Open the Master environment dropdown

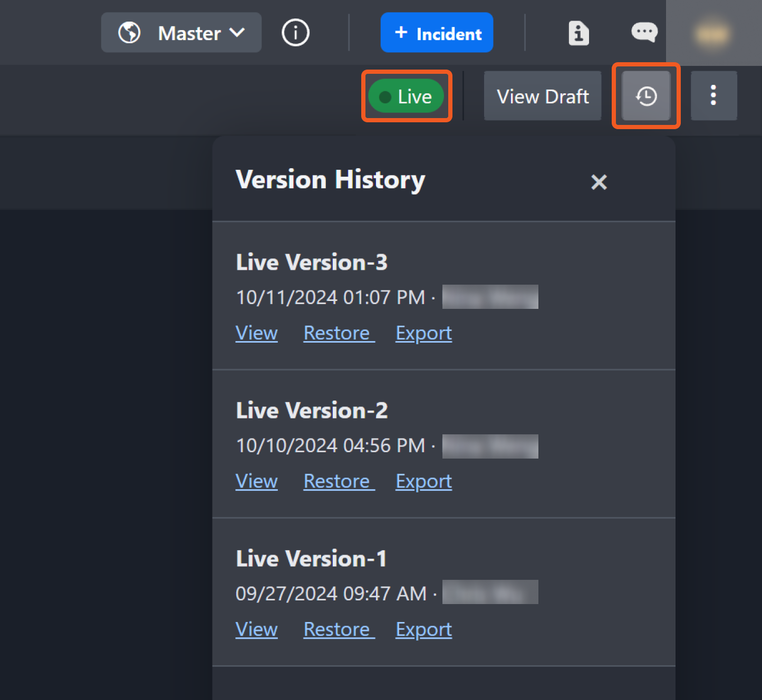click(x=181, y=33)
